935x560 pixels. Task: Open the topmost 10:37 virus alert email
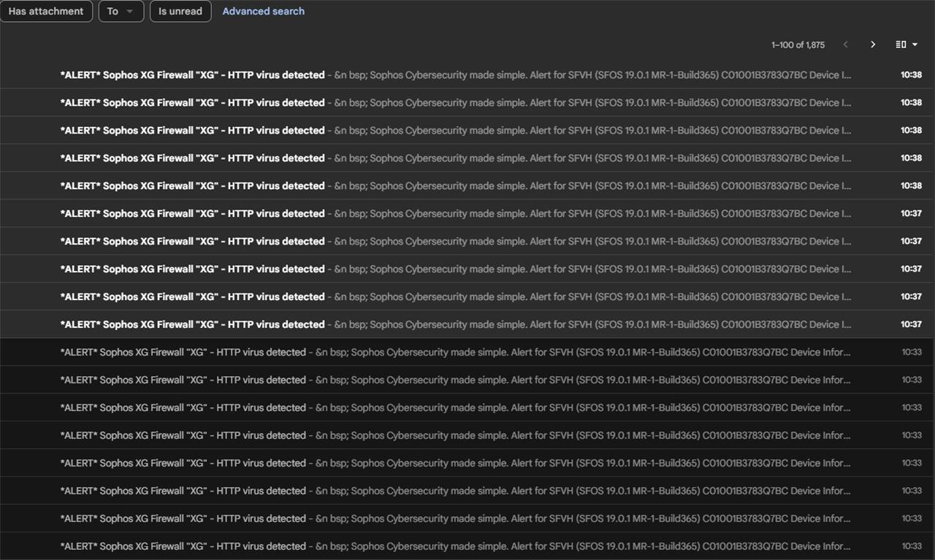[467, 214]
